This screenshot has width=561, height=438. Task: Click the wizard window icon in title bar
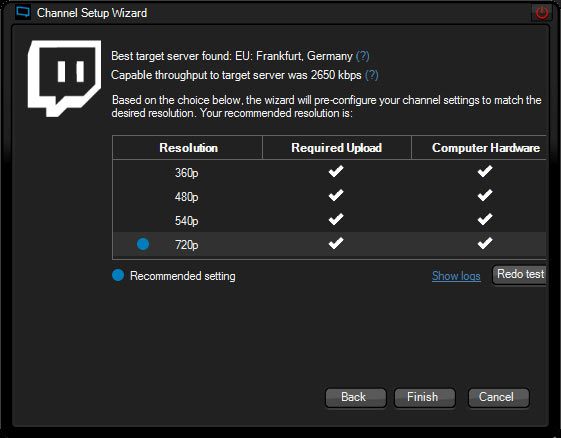pyautogui.click(x=23, y=13)
